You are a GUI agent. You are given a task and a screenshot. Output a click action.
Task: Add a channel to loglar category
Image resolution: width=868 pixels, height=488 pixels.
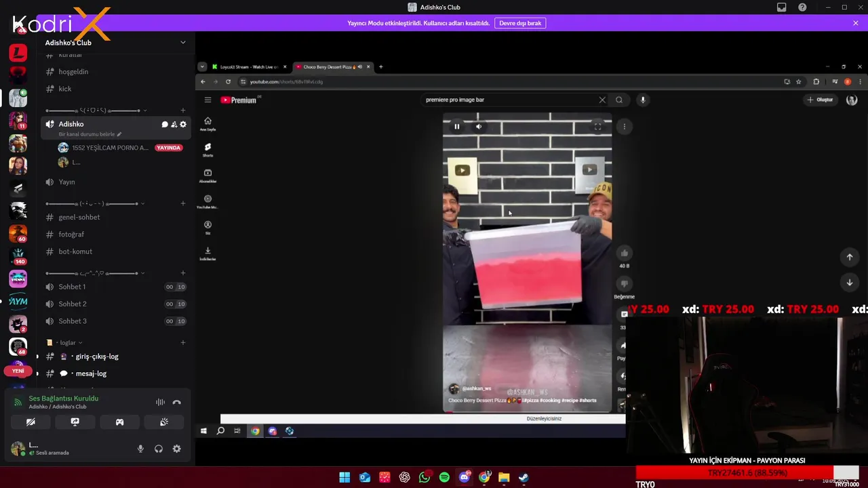pos(182,343)
